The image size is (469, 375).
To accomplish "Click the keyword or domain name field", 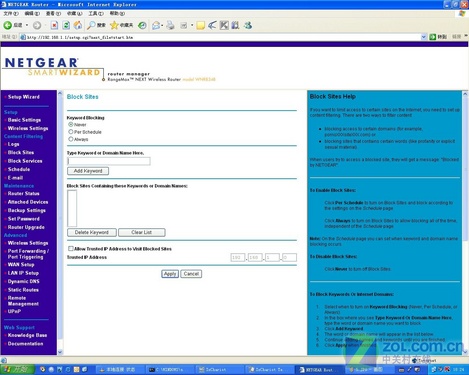I will [x=109, y=161].
